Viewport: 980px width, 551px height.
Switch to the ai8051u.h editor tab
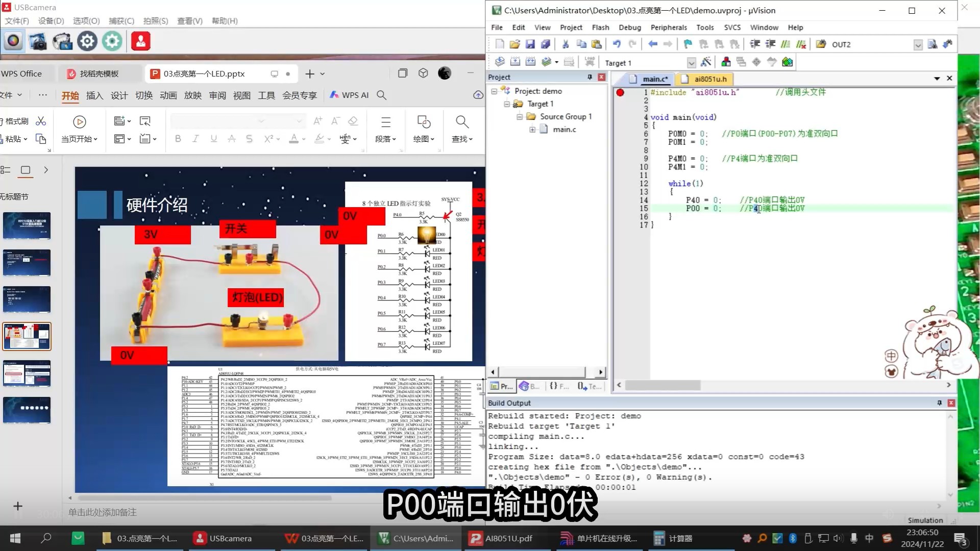709,79
